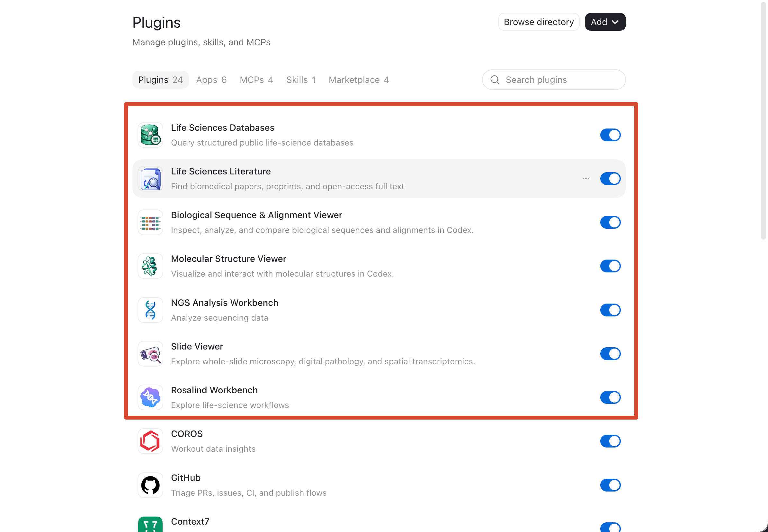Click the Search plugins input field
The height and width of the screenshot is (532, 768).
[x=554, y=80]
